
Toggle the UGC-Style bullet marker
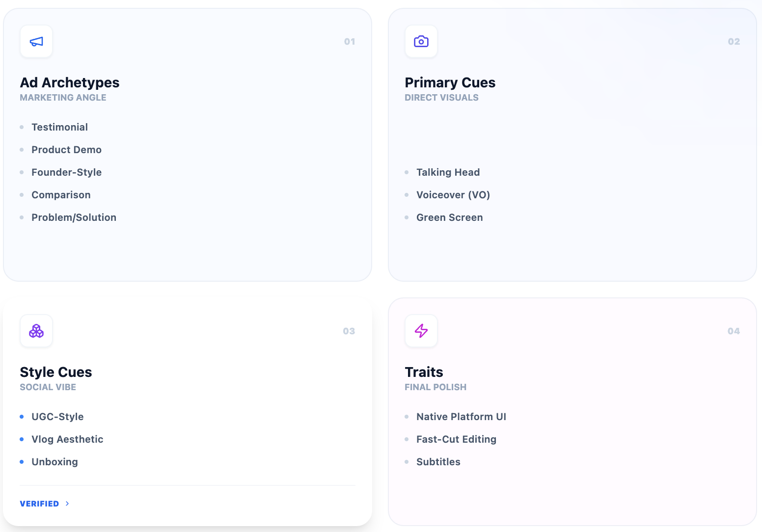[22, 417]
